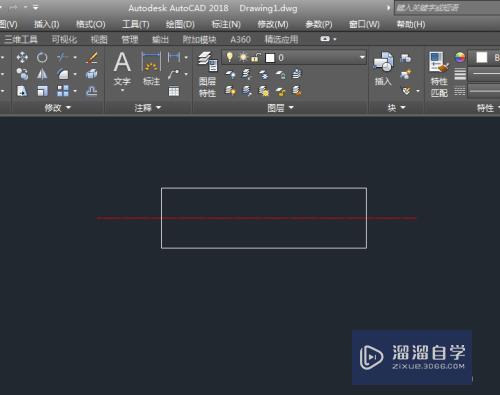Select the Copy tool icon
The width and height of the screenshot is (500, 395).
22,74
